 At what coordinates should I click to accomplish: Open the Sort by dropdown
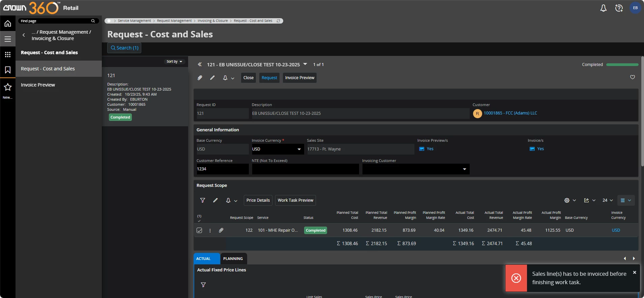[174, 62]
